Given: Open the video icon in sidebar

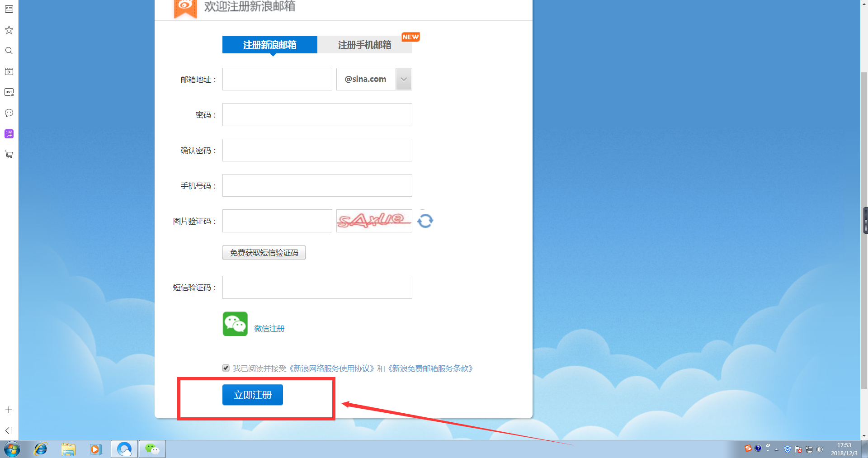Looking at the screenshot, I should (9, 71).
